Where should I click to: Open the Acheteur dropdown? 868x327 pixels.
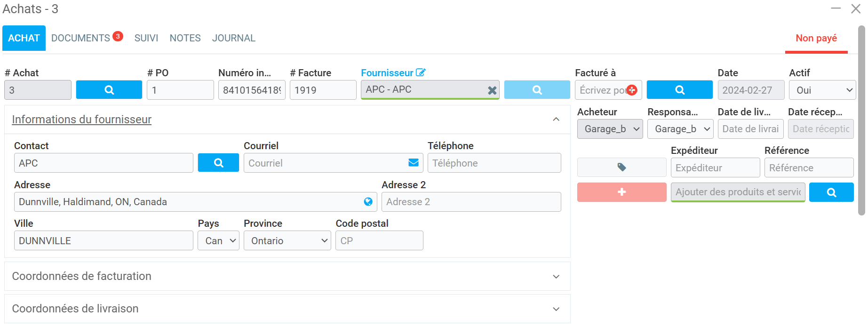[x=609, y=129]
